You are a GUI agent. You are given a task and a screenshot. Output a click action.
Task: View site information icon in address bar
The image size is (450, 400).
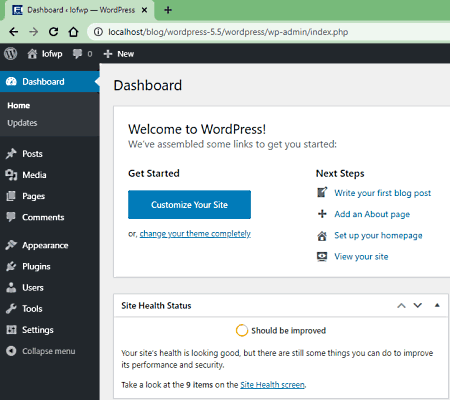click(x=98, y=32)
